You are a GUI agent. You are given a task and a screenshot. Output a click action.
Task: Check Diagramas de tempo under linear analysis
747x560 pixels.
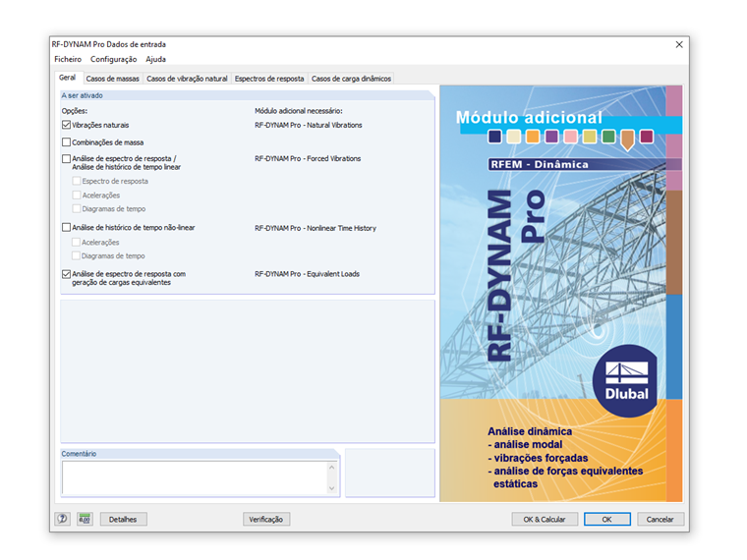(x=77, y=208)
